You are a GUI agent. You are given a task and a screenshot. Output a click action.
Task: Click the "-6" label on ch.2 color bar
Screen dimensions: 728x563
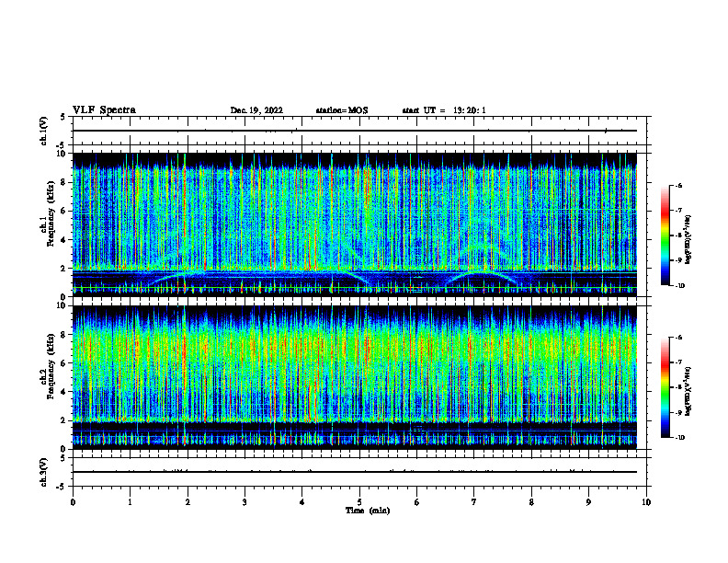pos(679,338)
